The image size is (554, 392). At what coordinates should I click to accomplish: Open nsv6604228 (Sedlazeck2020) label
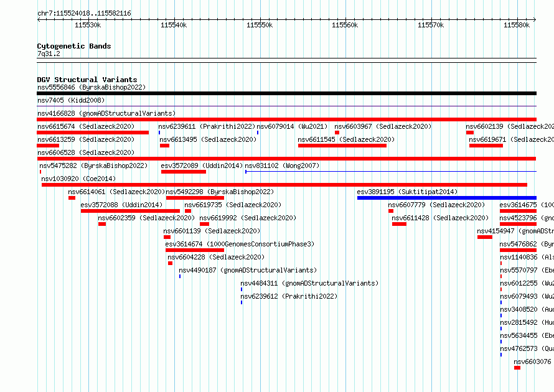pyautogui.click(x=216, y=257)
